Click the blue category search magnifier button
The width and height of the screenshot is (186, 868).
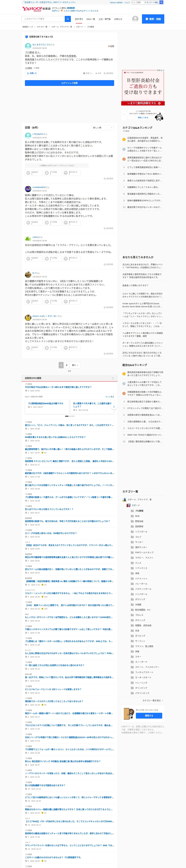pyautogui.click(x=68, y=19)
